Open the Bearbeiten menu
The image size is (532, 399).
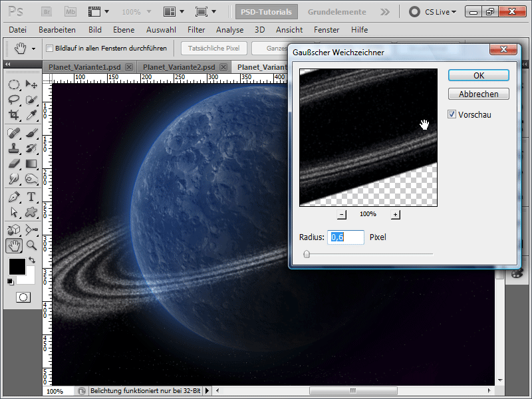57,30
